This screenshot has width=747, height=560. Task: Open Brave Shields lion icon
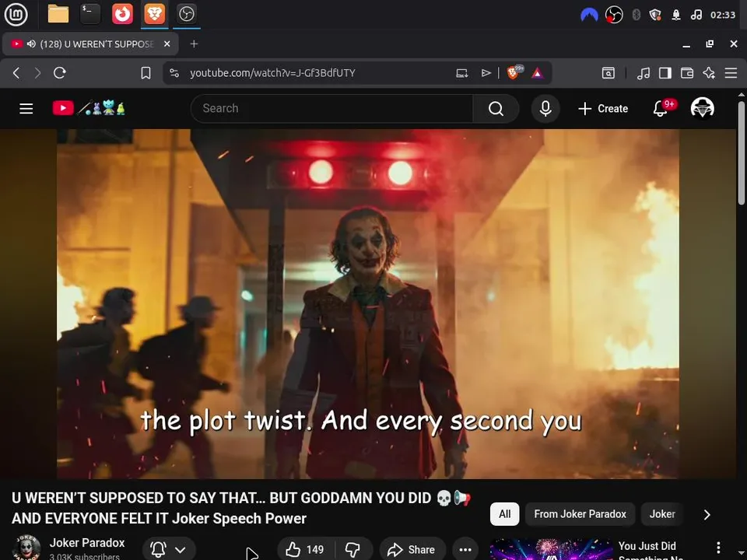pyautogui.click(x=514, y=72)
